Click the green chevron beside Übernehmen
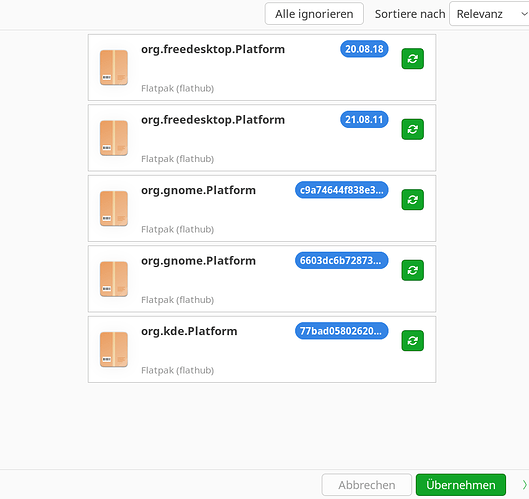Viewport: 529px width, 499px height. tap(525, 485)
